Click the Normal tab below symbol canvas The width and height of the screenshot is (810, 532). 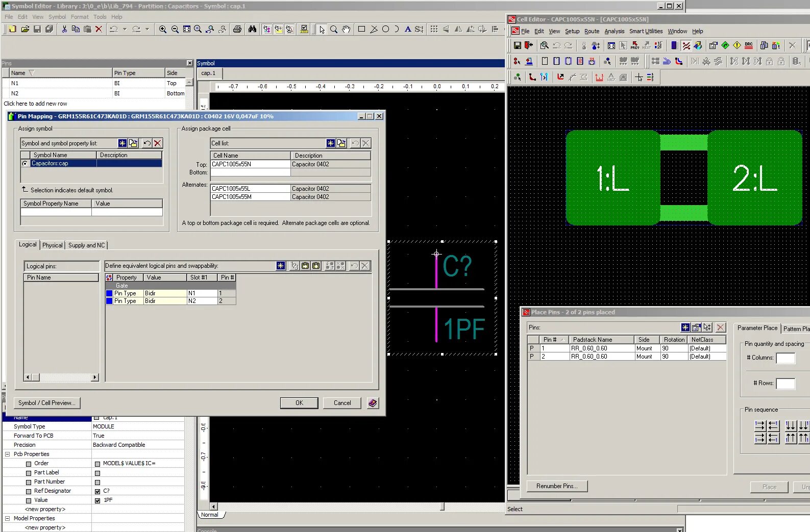click(x=210, y=515)
